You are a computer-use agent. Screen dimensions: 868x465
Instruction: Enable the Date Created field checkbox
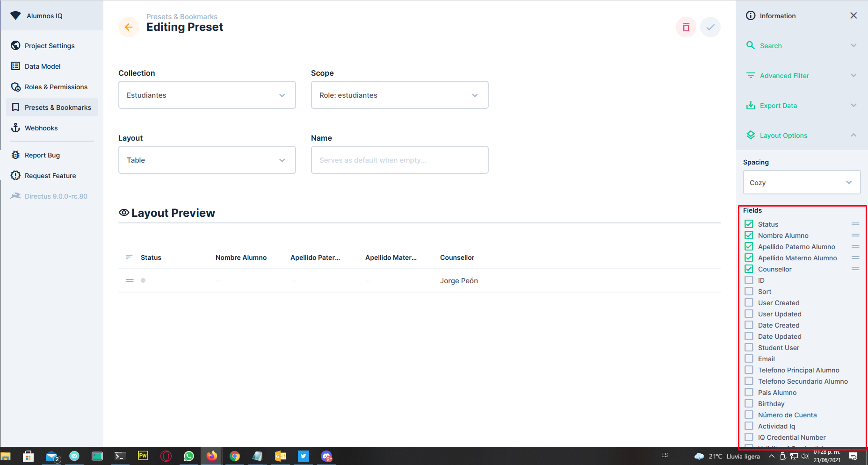click(749, 325)
